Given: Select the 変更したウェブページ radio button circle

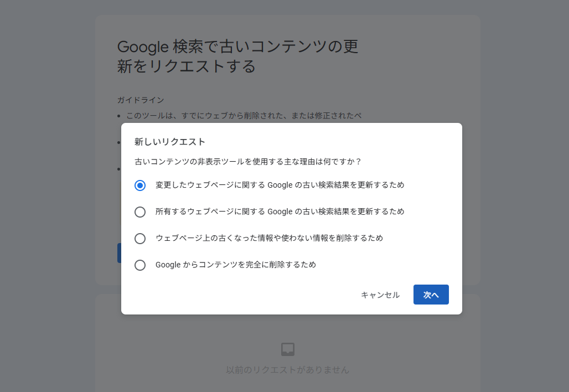Looking at the screenshot, I should pos(140,185).
